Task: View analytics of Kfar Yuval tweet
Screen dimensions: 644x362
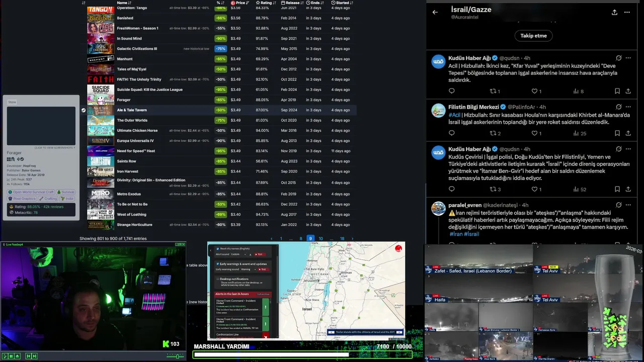Action: pos(579,91)
